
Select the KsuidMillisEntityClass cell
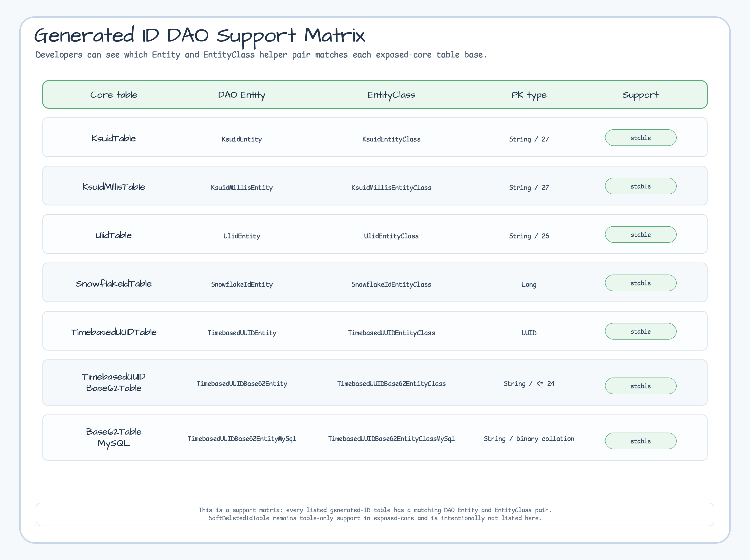tap(391, 187)
